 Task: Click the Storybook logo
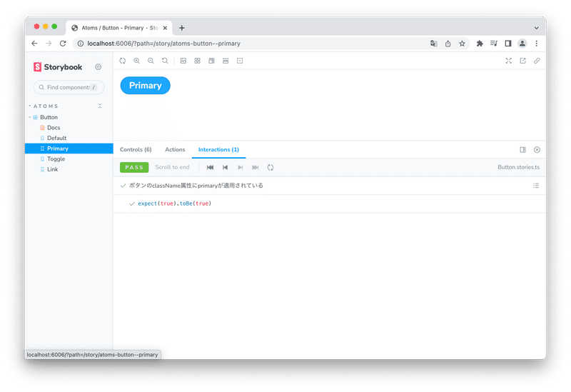(58, 67)
